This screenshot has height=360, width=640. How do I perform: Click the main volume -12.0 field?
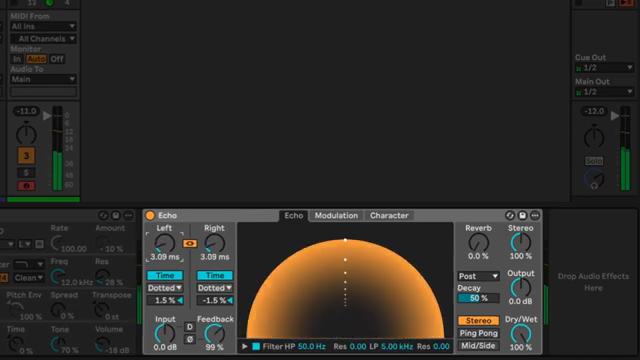click(594, 111)
